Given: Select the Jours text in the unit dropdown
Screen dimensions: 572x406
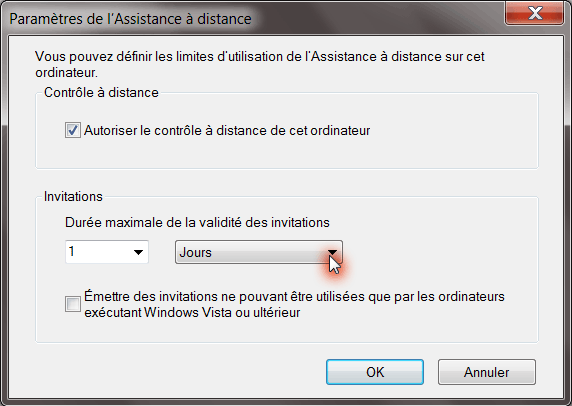Looking at the screenshot, I should 196,252.
